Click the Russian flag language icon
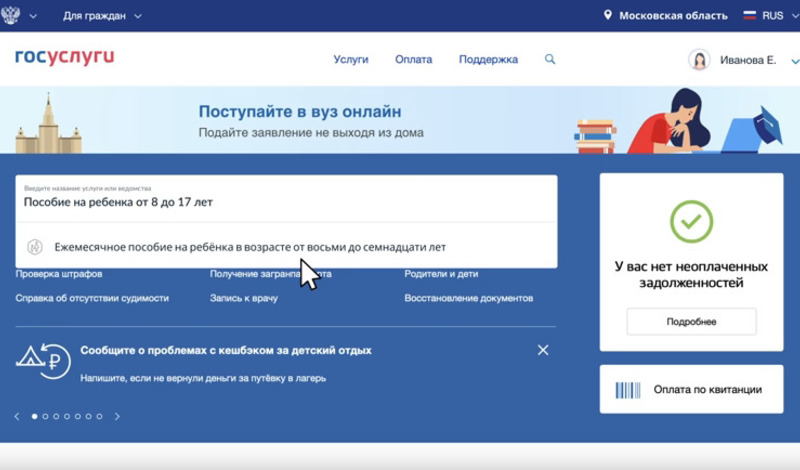This screenshot has width=800, height=470. [750, 16]
